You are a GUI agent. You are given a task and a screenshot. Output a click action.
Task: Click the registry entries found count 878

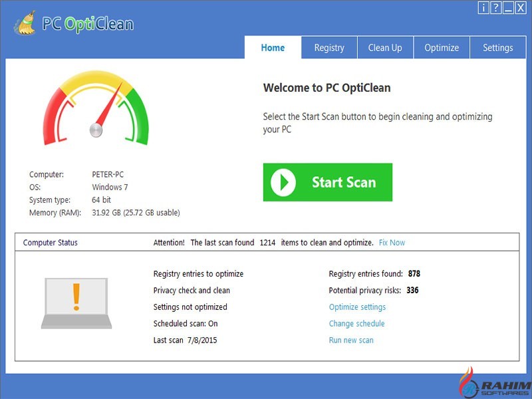(x=414, y=274)
